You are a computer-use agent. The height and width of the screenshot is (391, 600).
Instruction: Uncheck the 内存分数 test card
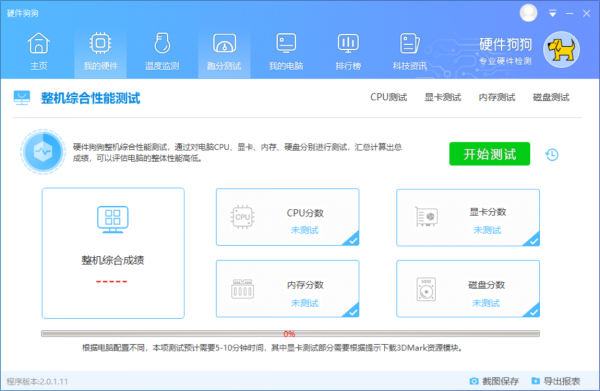(x=352, y=310)
